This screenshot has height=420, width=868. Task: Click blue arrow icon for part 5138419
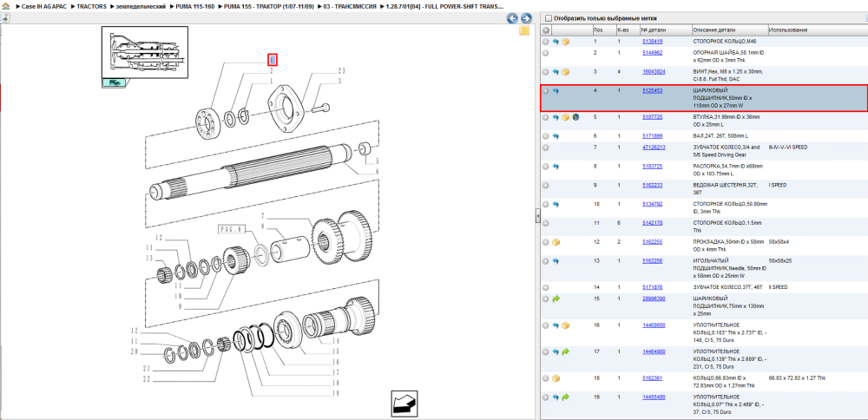pyautogui.click(x=556, y=42)
